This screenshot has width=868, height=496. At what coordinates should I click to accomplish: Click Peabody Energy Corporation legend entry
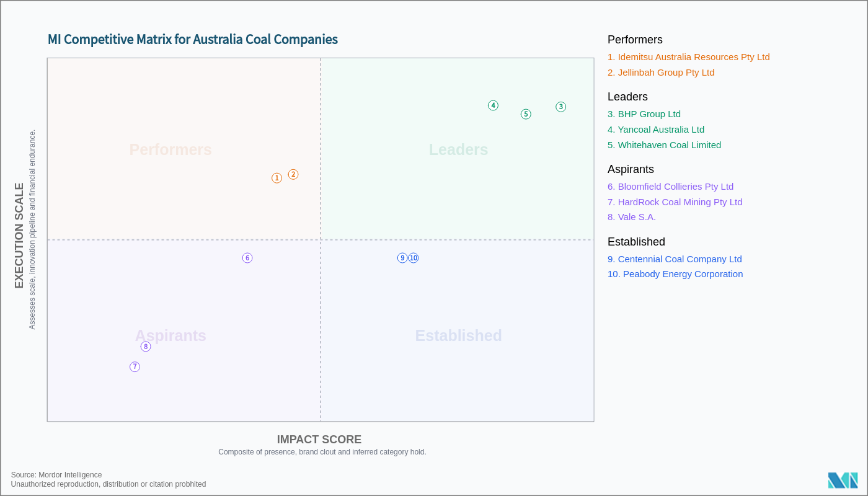coord(675,274)
